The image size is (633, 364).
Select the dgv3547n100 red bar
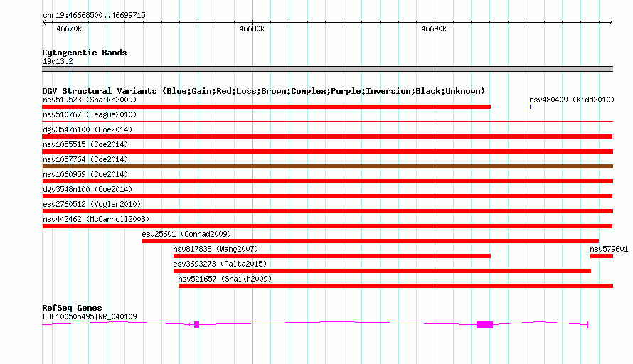(327, 136)
